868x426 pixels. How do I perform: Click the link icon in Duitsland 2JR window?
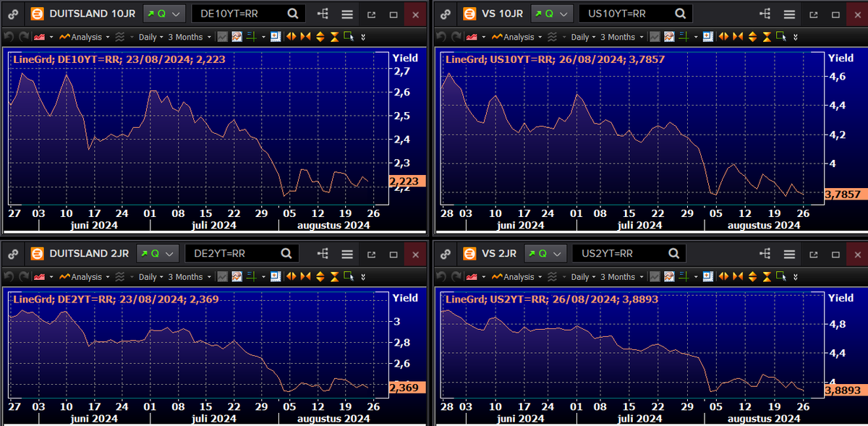pyautogui.click(x=13, y=254)
